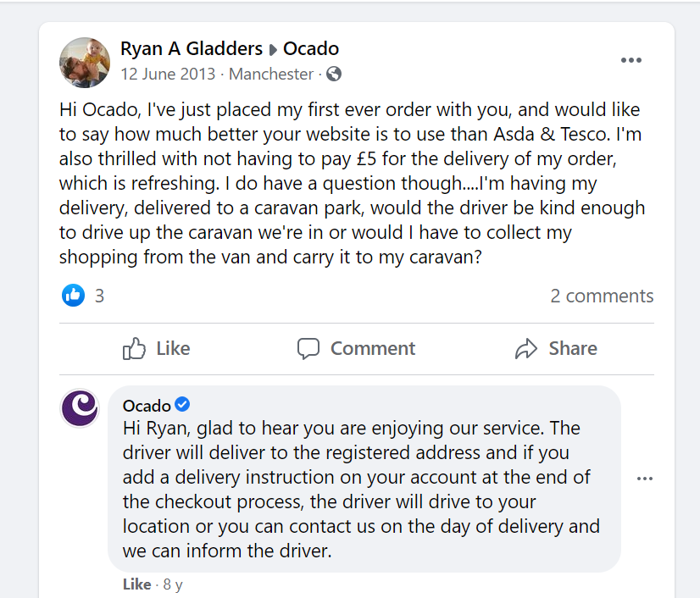Click the Ocado name in the comment
Image resolution: width=700 pixels, height=598 pixels.
pyautogui.click(x=147, y=406)
